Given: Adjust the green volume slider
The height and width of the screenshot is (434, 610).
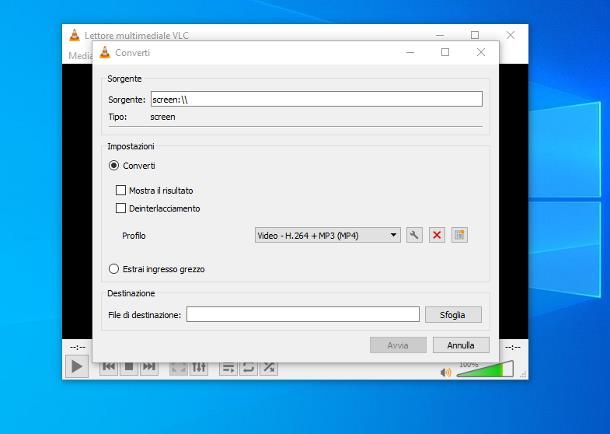Looking at the screenshot, I should tap(485, 369).
